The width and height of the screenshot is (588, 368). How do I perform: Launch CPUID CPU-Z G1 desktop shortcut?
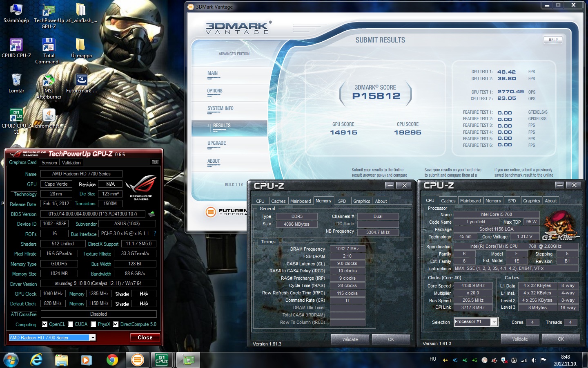[x=16, y=121]
